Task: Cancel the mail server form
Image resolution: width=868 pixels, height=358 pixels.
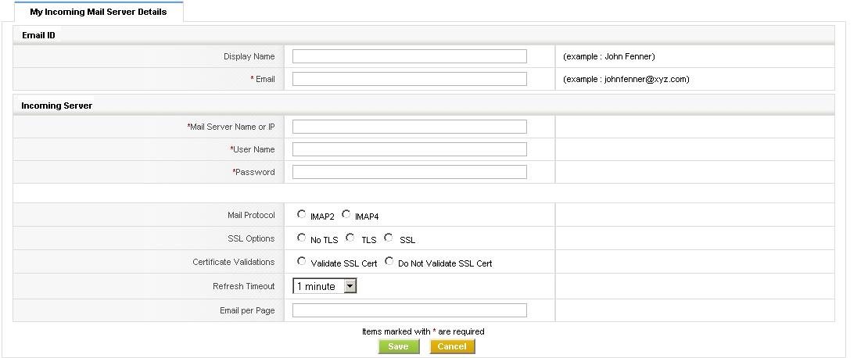Action: 452,346
